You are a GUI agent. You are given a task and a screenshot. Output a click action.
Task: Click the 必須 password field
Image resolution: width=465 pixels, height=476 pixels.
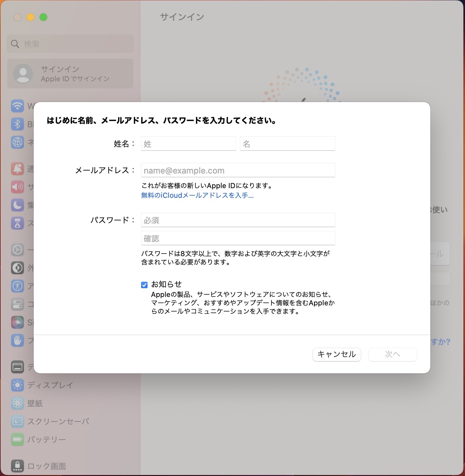[x=238, y=220]
